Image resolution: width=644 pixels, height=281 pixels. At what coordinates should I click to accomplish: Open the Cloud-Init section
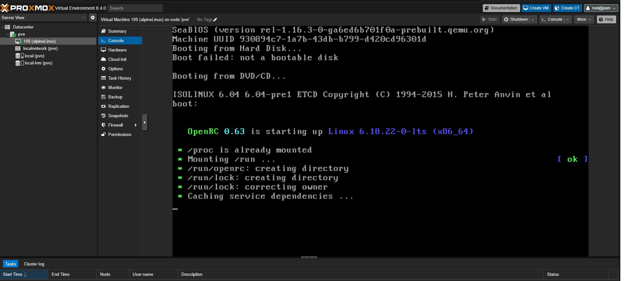click(120, 59)
